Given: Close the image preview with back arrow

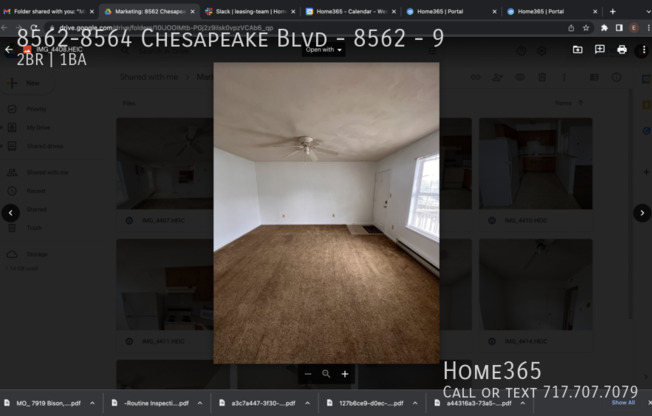Looking at the screenshot, I should (x=9, y=50).
